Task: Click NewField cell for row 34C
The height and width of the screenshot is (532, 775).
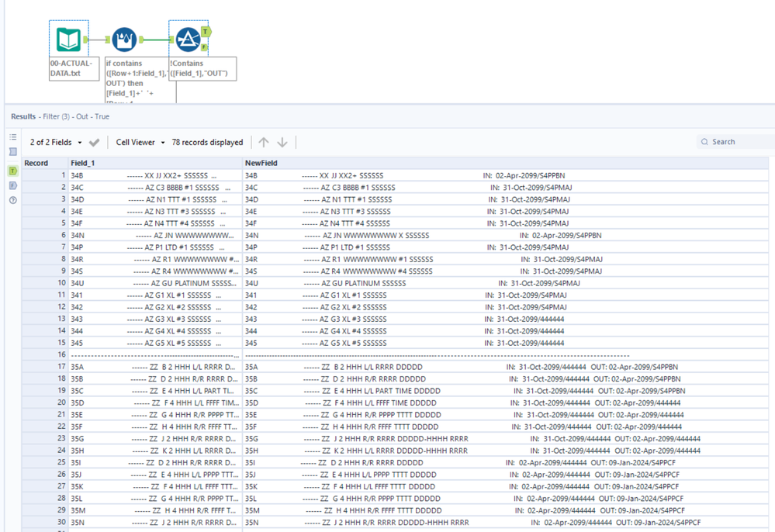Action: pos(506,187)
